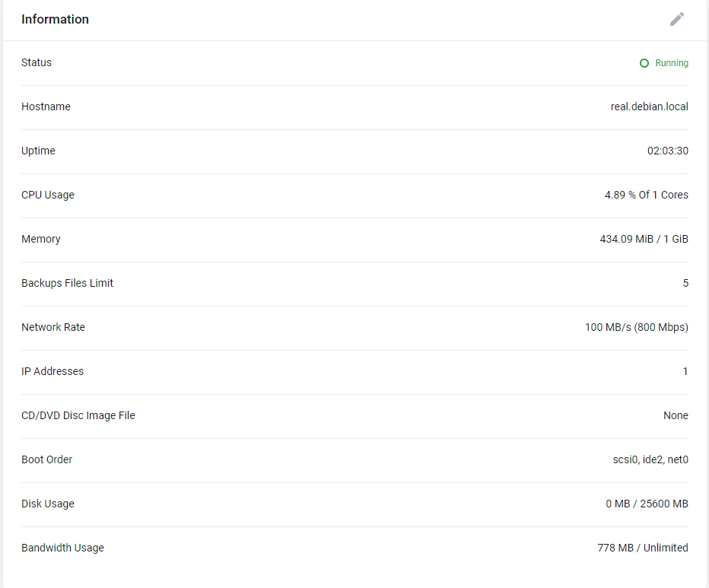Click the Boot Order row label
The height and width of the screenshot is (588, 709).
click(47, 459)
